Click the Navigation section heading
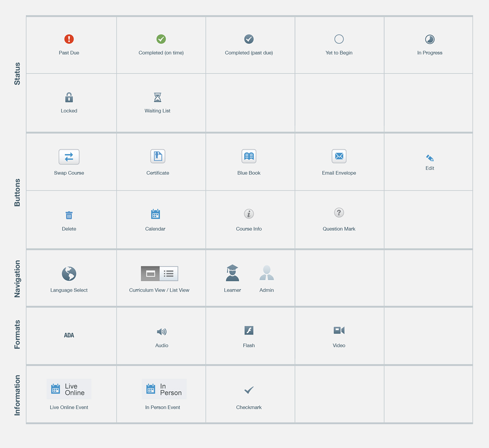Screen dimensions: 489x448 coord(17,279)
